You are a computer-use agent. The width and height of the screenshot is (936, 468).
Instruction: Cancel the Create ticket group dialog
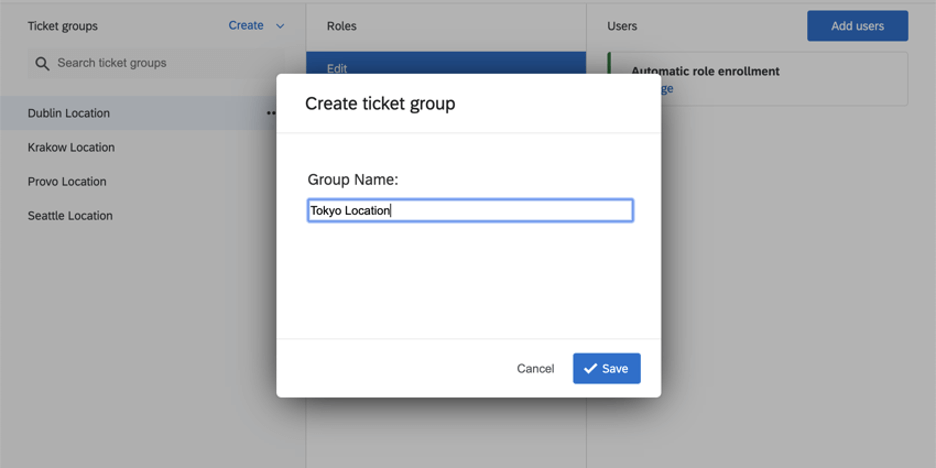(535, 369)
